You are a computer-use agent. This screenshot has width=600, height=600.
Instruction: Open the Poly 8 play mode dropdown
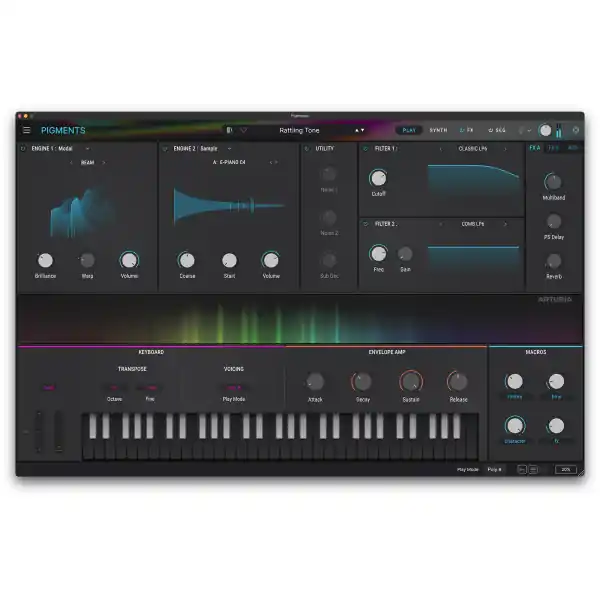[x=494, y=469]
